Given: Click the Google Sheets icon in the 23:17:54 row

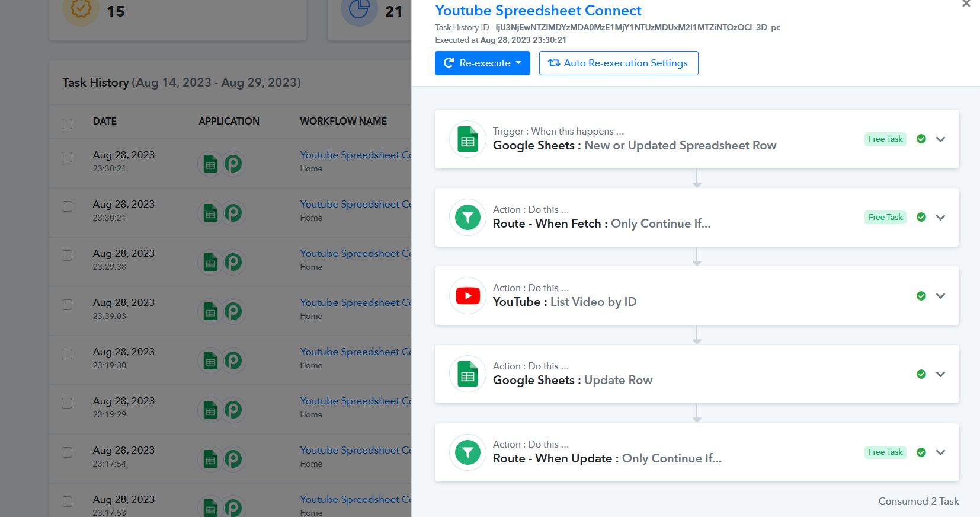Looking at the screenshot, I should pos(210,459).
